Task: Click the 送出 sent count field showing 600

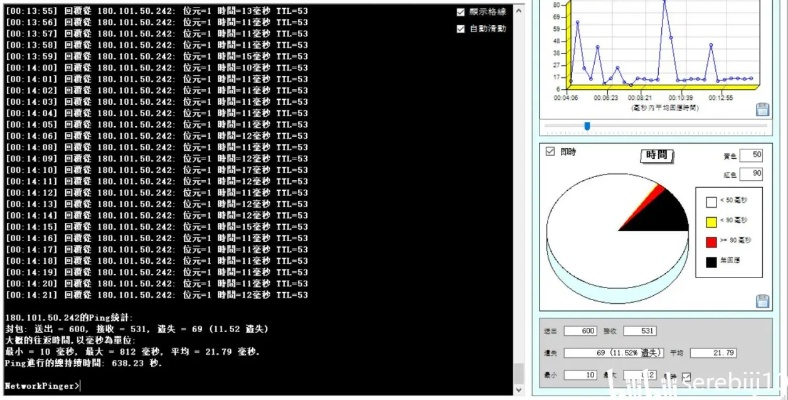Action: coord(580,331)
